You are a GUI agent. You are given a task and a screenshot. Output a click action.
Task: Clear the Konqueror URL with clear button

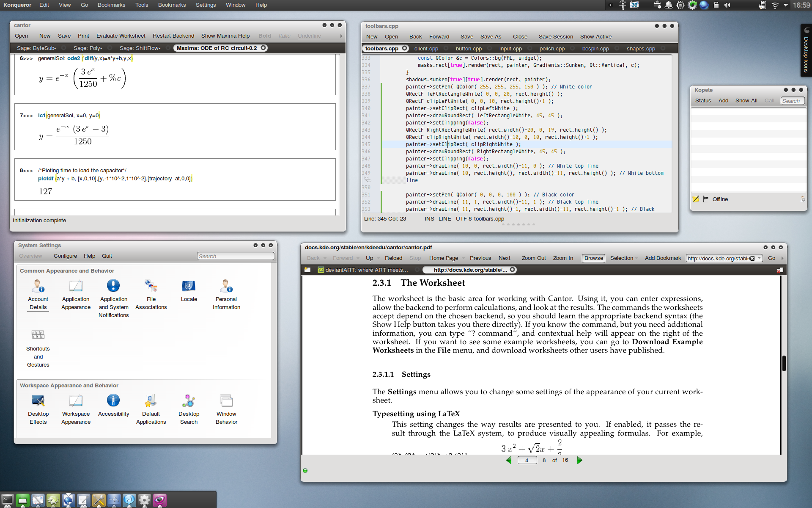click(752, 258)
